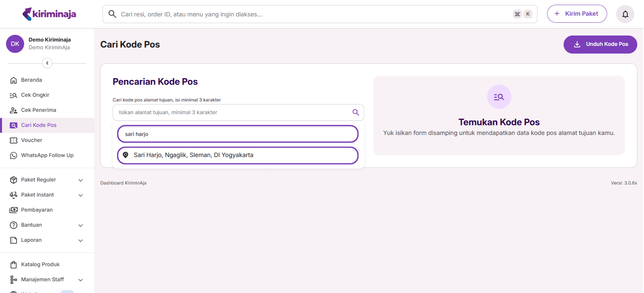The height and width of the screenshot is (293, 644).
Task: Expand the Paket Reguler submenu
Action: pos(80,180)
